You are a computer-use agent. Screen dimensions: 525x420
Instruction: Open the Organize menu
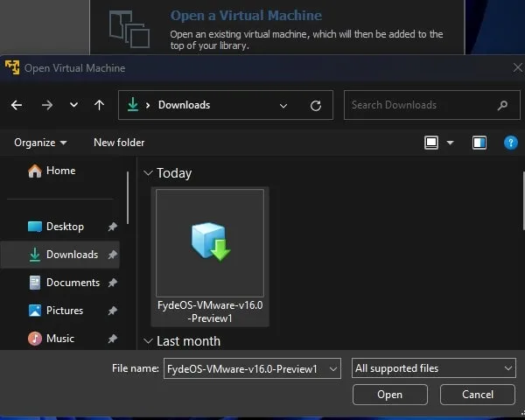pyautogui.click(x=40, y=143)
